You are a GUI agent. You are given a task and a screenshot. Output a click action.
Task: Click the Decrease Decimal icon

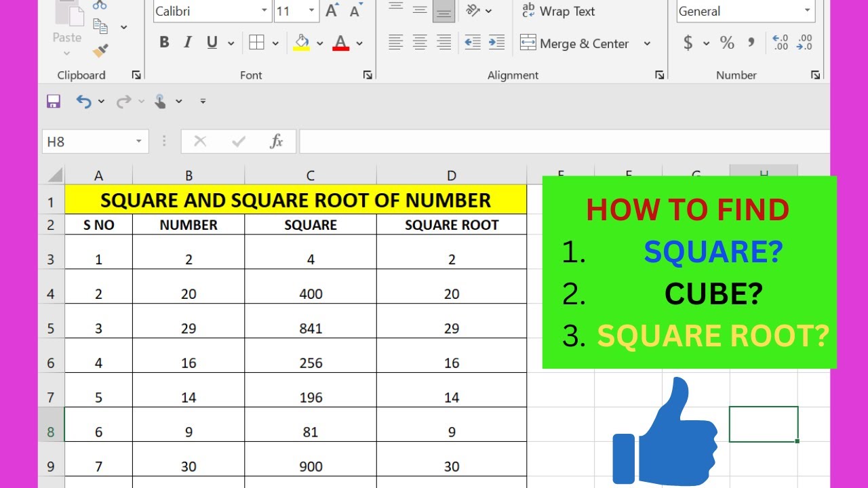pos(805,43)
